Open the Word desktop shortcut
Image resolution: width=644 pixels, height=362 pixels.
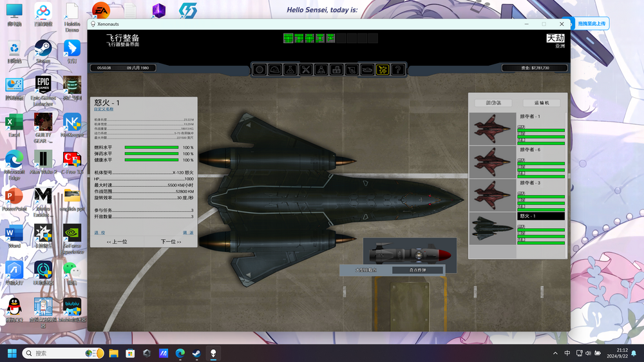coord(14,236)
